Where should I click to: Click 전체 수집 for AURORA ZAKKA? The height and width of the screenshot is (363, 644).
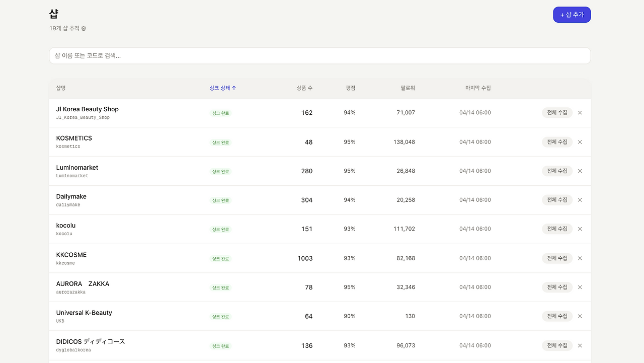(557, 287)
